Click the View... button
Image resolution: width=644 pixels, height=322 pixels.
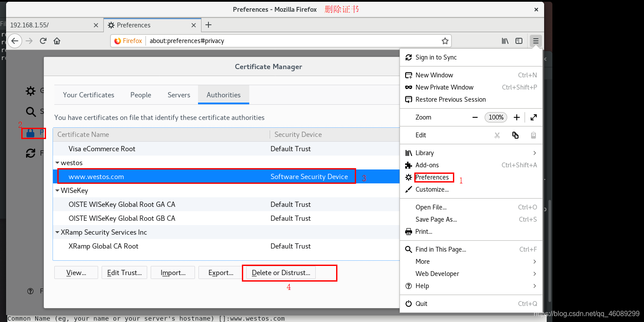point(76,273)
